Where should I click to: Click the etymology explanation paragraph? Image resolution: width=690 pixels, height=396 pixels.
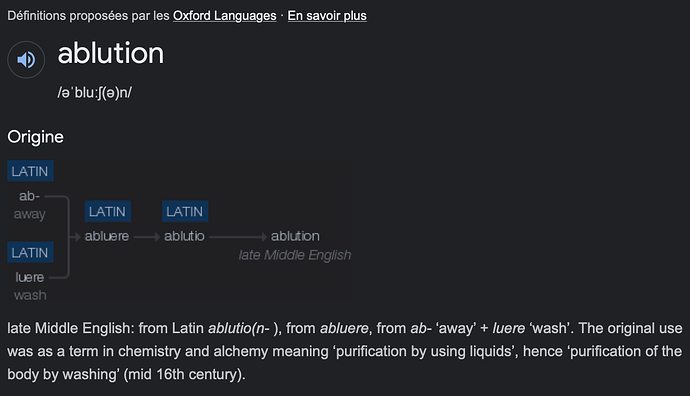(345, 351)
